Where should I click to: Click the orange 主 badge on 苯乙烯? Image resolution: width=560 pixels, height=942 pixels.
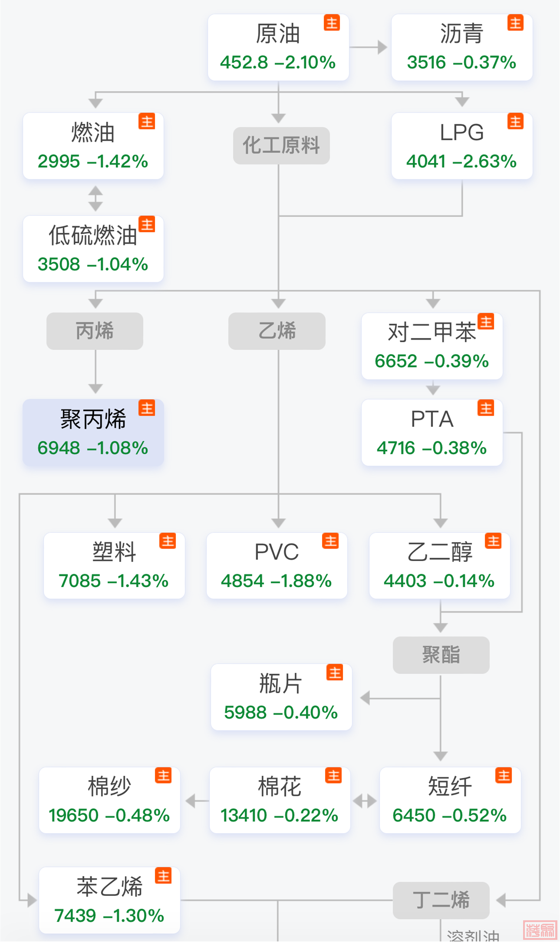(x=164, y=876)
